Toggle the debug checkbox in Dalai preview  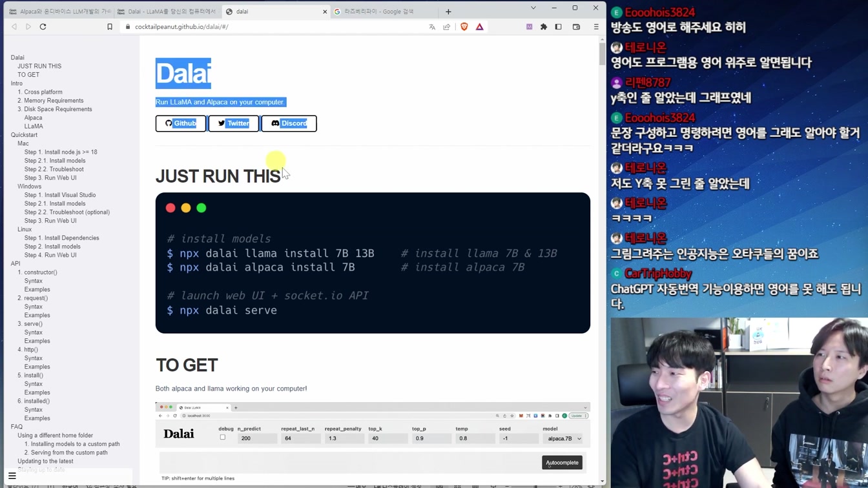coord(223,438)
